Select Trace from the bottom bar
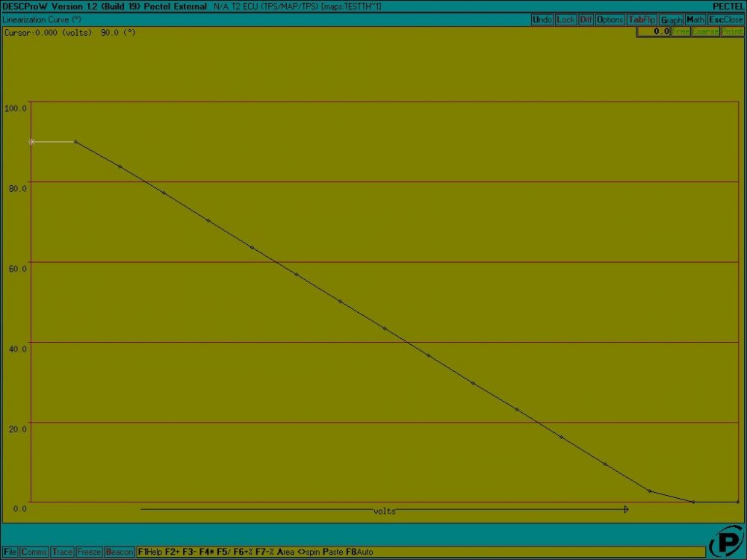Screen dimensions: 747x560 (x=63, y=552)
